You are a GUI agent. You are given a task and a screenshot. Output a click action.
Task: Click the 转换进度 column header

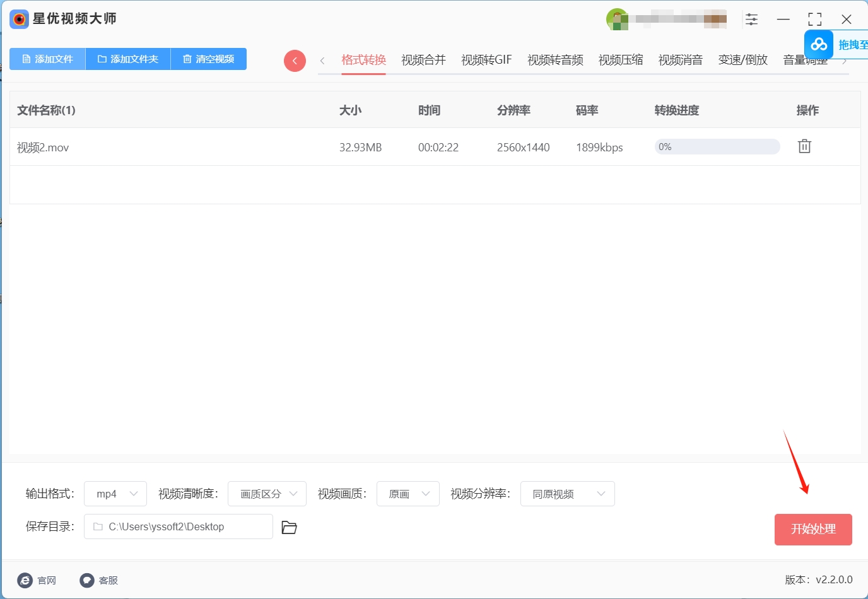[677, 110]
